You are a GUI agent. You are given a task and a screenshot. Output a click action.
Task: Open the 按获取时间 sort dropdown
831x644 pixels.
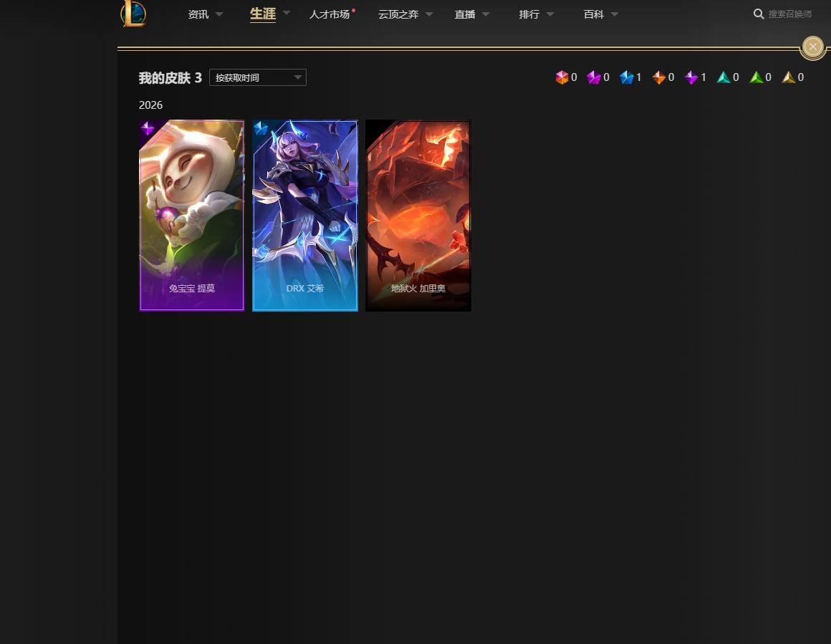[x=258, y=77]
